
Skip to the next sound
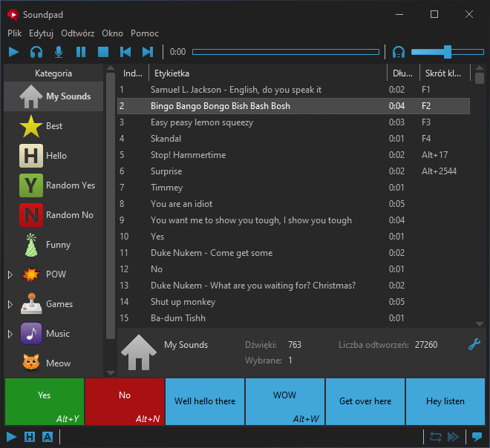[x=148, y=52]
